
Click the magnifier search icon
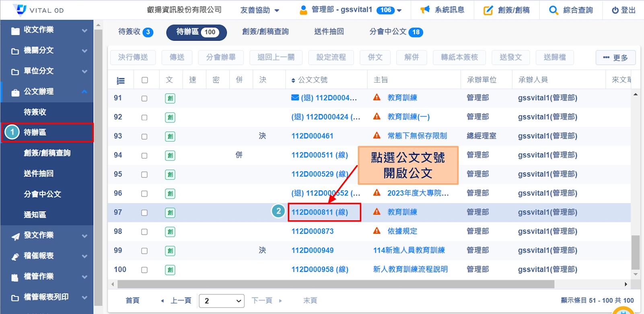pyautogui.click(x=553, y=10)
